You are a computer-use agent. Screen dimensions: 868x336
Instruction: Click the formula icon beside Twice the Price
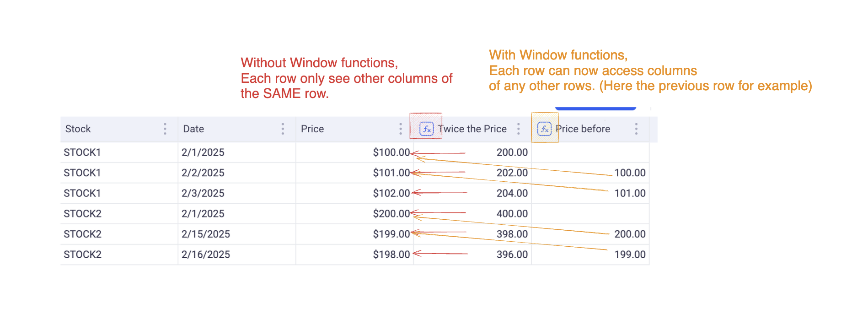[x=426, y=129]
